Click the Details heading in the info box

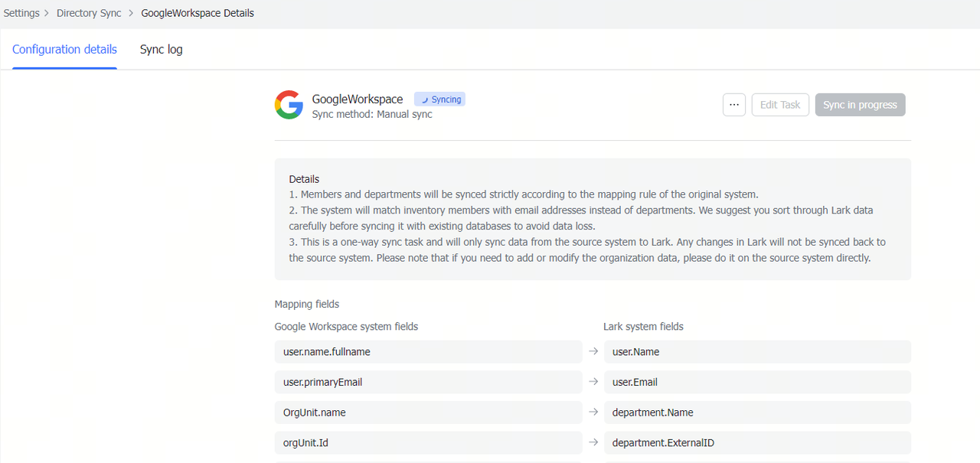coord(304,179)
